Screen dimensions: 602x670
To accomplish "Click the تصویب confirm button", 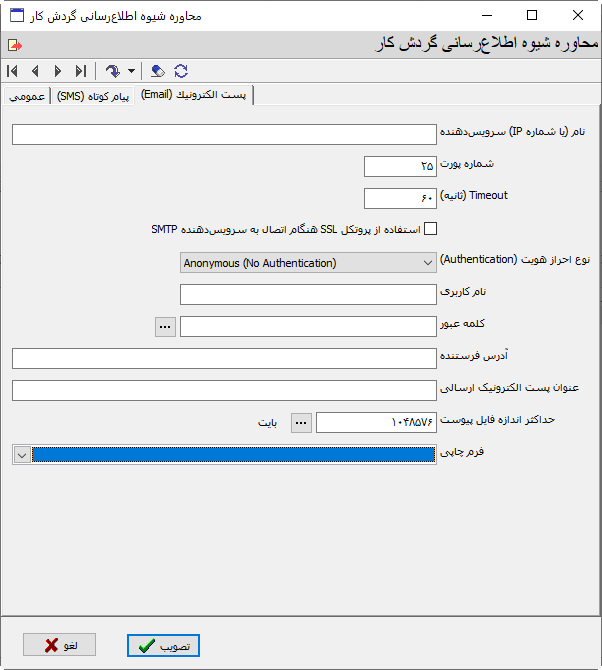I will [x=164, y=646].
